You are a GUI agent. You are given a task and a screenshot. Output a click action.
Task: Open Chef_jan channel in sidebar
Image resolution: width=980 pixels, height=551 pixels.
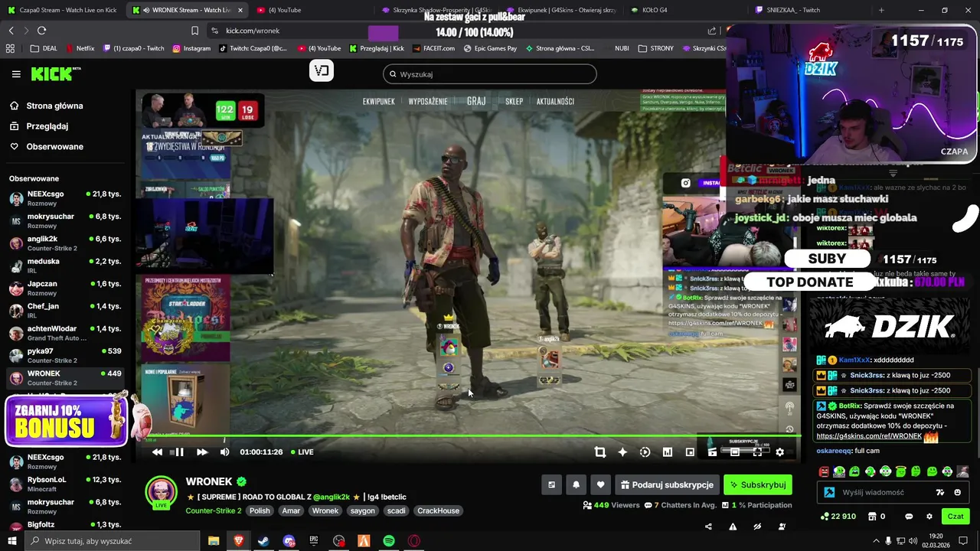[65, 310]
